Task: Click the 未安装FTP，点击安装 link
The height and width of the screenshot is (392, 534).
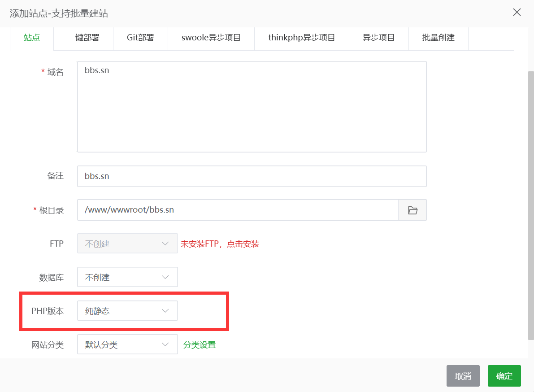Action: pyautogui.click(x=220, y=244)
